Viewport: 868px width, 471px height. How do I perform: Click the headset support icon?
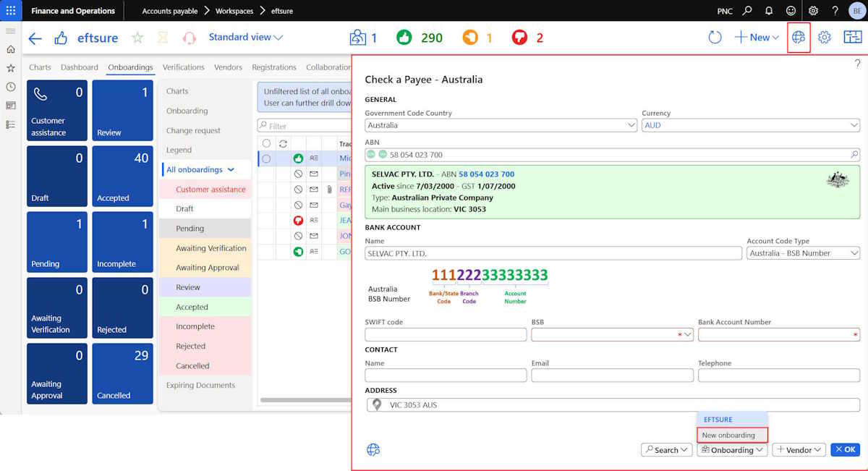190,38
